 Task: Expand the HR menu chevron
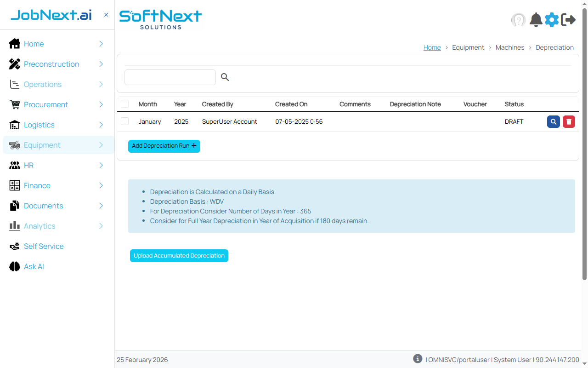coord(101,165)
